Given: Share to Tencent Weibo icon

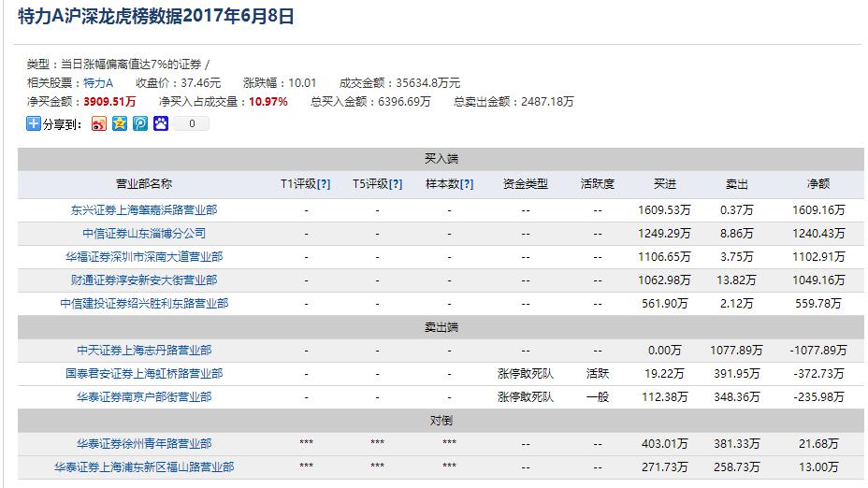Looking at the screenshot, I should [x=140, y=123].
